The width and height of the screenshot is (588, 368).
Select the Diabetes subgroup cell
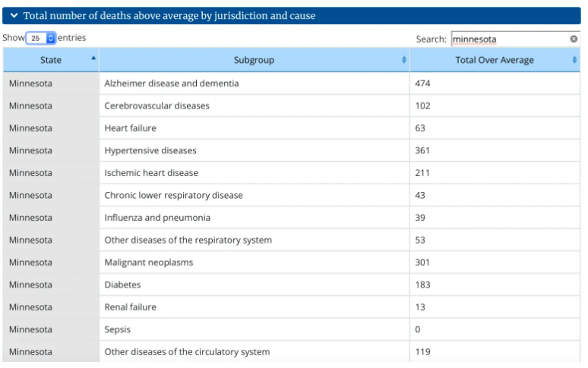(x=254, y=285)
